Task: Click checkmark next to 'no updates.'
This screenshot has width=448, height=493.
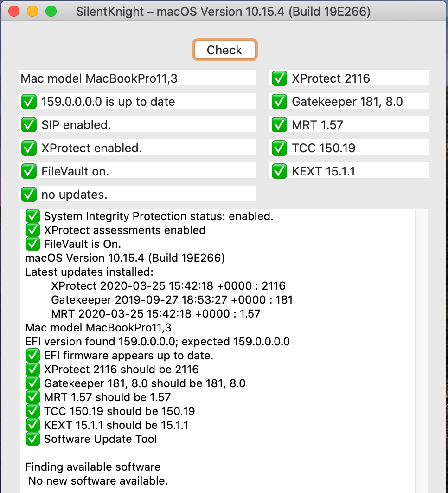Action: coord(29,195)
